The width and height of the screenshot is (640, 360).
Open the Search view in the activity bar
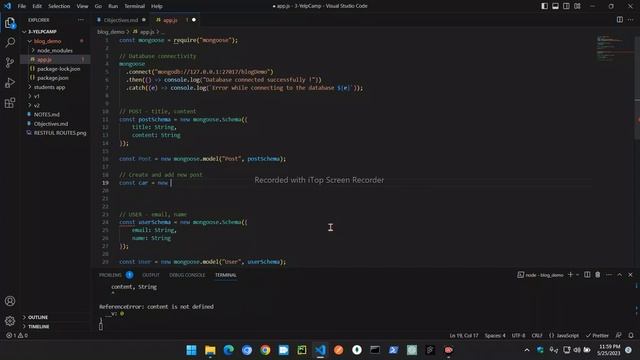(10, 42)
